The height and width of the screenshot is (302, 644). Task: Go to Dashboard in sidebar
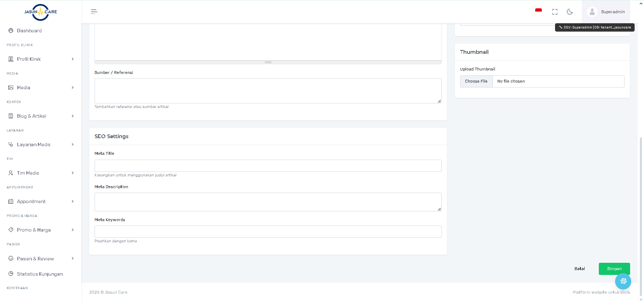tap(29, 31)
